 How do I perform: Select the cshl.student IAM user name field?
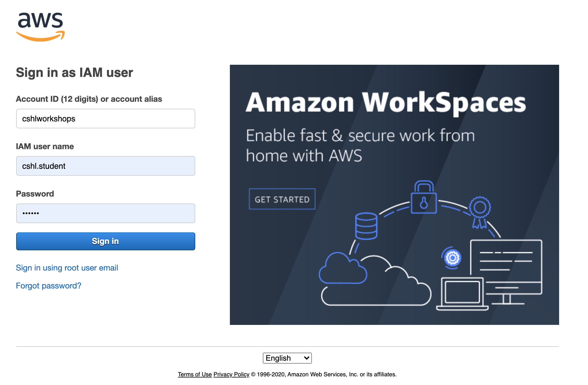[x=106, y=166]
